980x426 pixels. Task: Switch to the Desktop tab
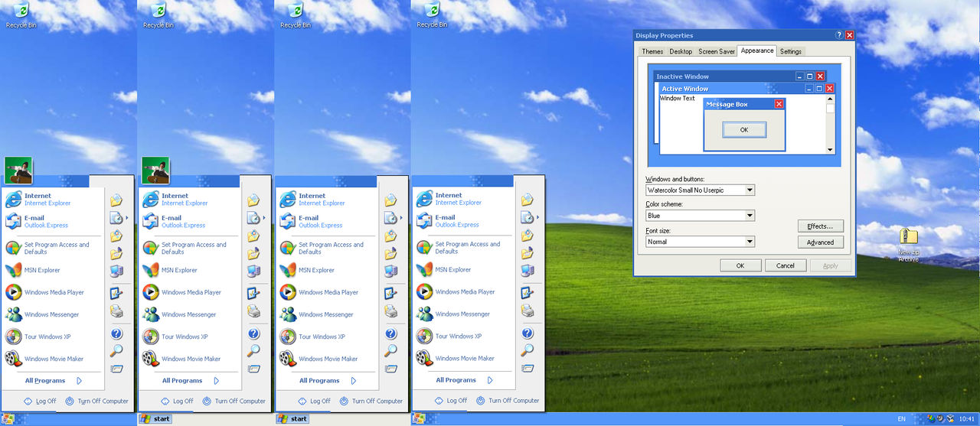681,51
